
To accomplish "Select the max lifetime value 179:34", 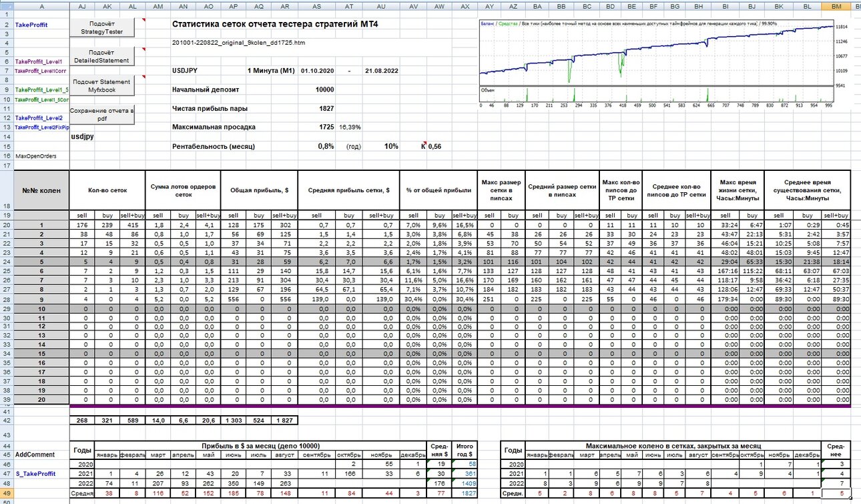I will pyautogui.click(x=725, y=300).
